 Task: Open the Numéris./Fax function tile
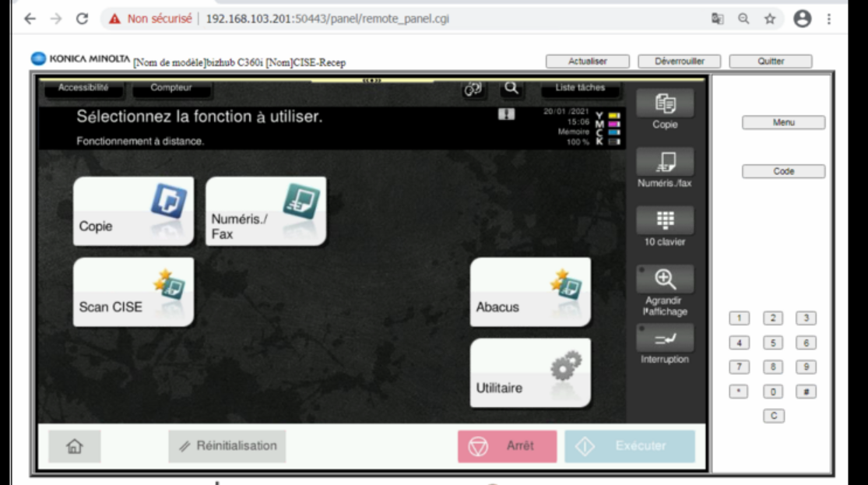point(265,212)
